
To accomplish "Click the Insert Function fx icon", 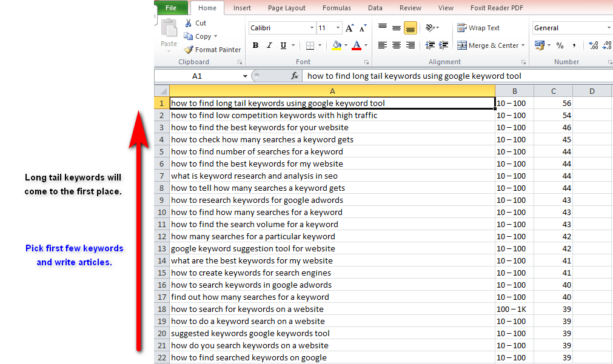I will coord(295,76).
